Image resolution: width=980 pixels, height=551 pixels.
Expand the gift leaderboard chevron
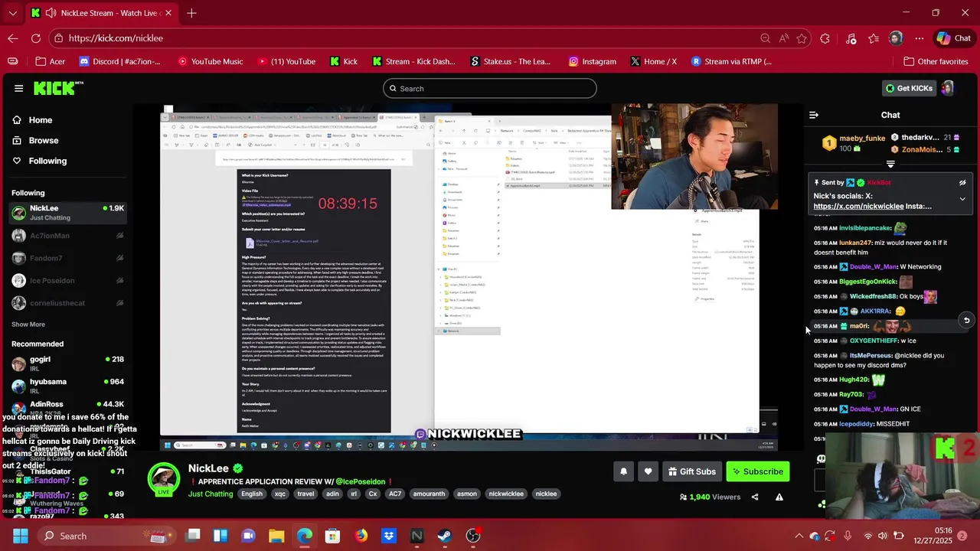pos(890,164)
